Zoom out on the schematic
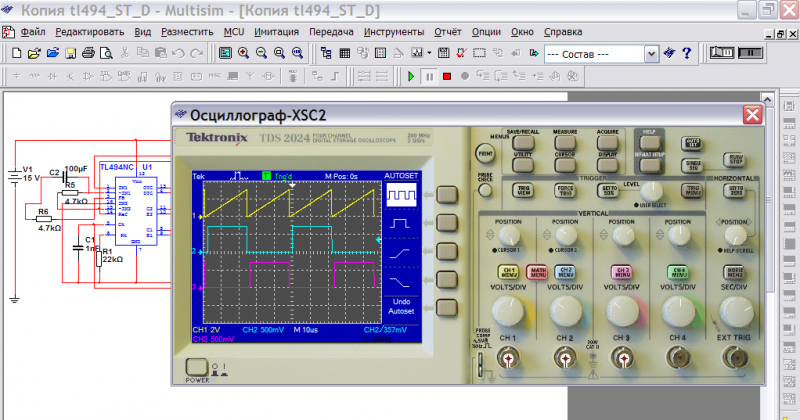 pyautogui.click(x=261, y=53)
